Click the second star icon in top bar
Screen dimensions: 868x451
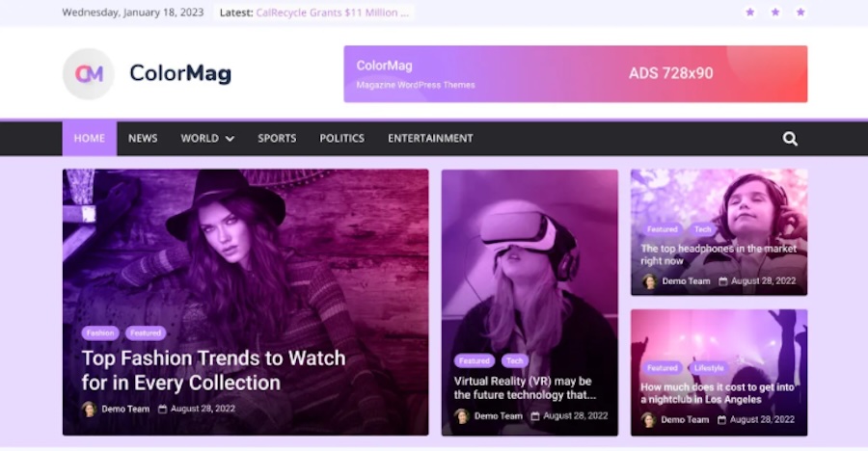775,13
